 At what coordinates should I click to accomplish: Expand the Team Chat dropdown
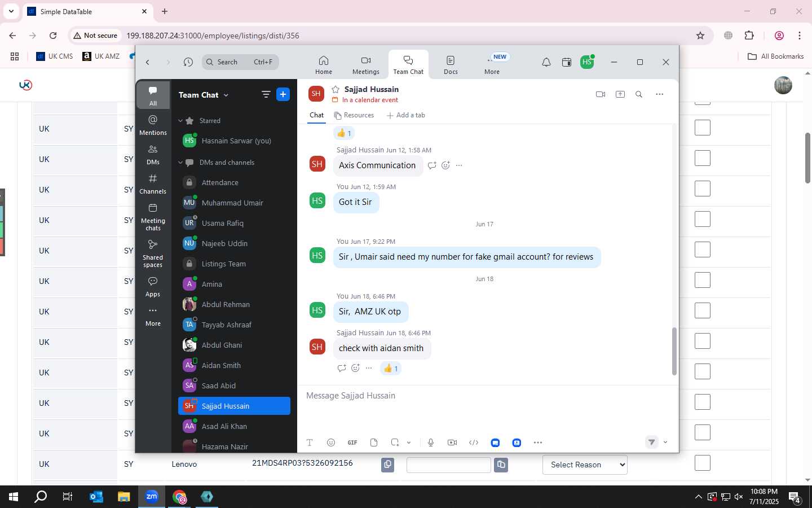(226, 95)
